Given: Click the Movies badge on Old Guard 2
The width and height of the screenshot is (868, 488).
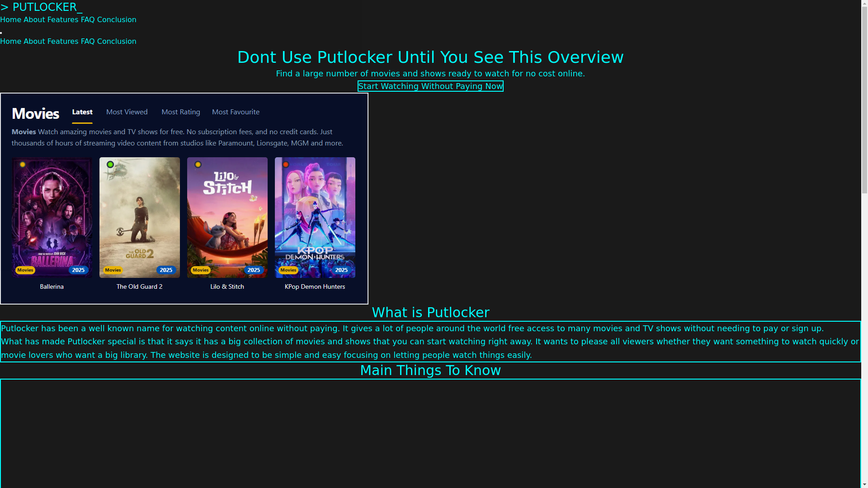Looking at the screenshot, I should (x=113, y=270).
